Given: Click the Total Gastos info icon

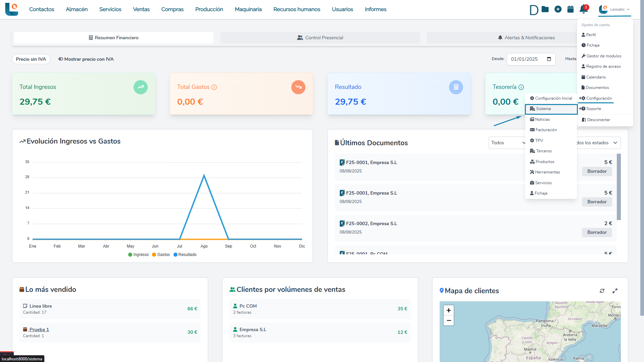Looking at the screenshot, I should (x=214, y=87).
